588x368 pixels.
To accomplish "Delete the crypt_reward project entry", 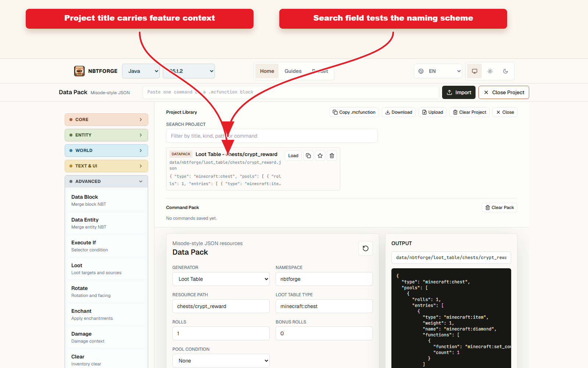I will coord(332,156).
